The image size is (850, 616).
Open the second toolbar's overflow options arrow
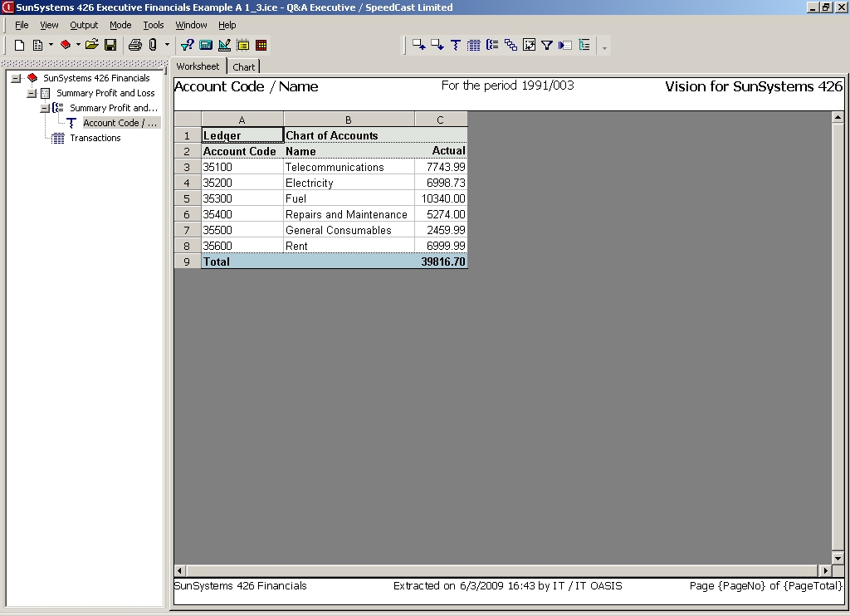pos(604,47)
